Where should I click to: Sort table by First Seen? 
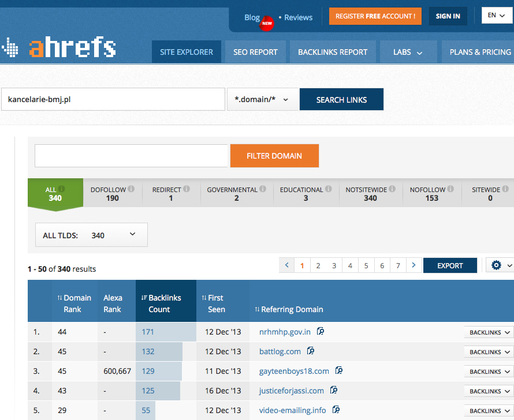213,303
